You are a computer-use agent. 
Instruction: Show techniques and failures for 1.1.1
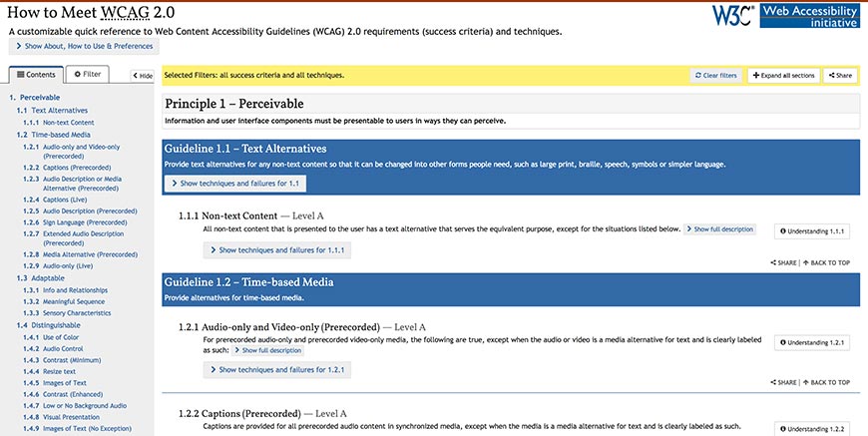click(x=277, y=250)
